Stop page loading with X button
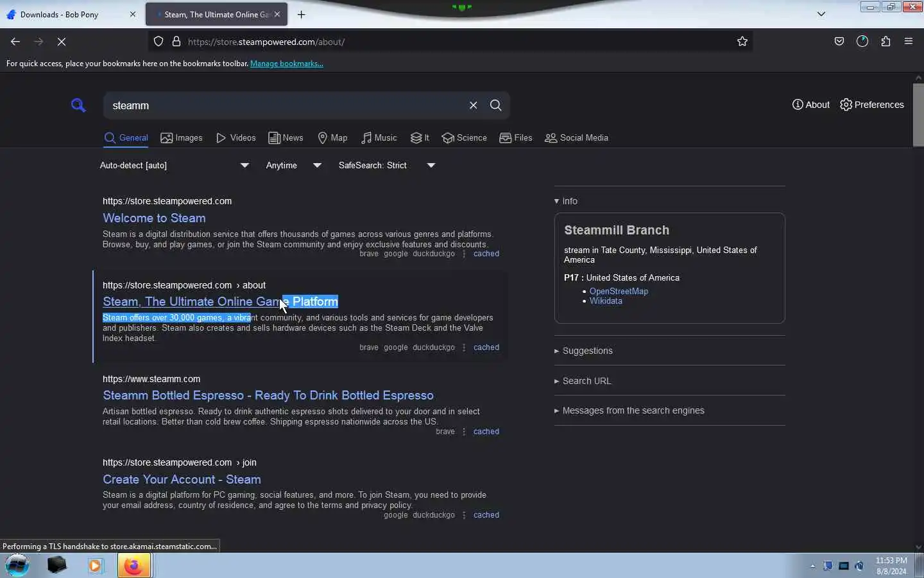924x578 pixels. point(62,42)
